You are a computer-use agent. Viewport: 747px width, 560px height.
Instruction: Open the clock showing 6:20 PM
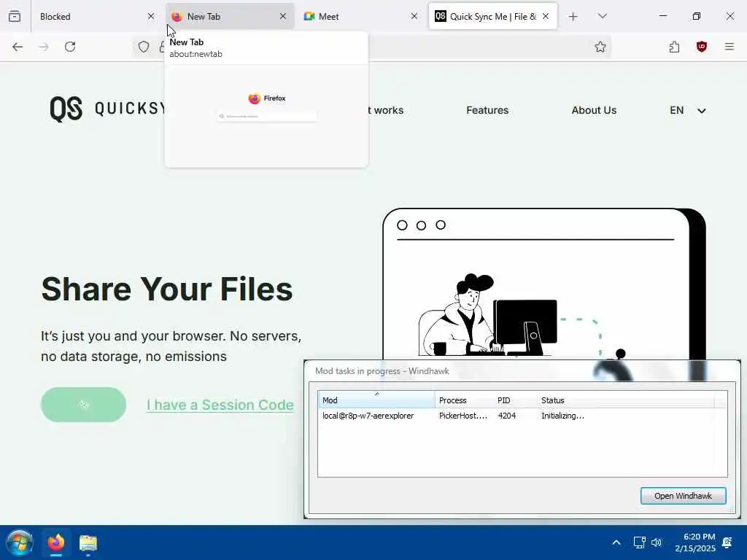pos(695,542)
